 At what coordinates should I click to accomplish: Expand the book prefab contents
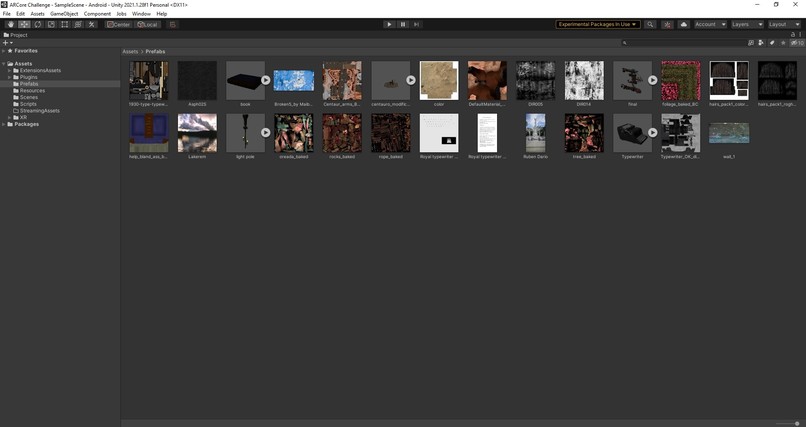click(265, 80)
